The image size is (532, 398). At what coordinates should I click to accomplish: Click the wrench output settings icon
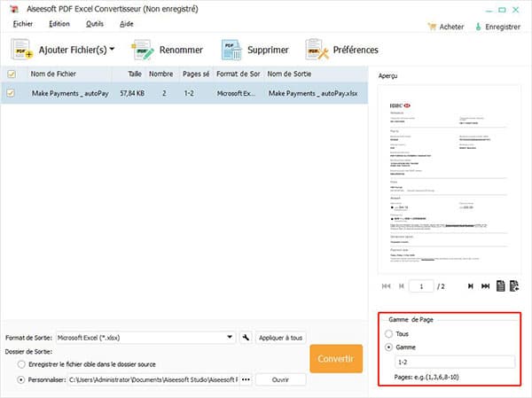click(x=246, y=338)
